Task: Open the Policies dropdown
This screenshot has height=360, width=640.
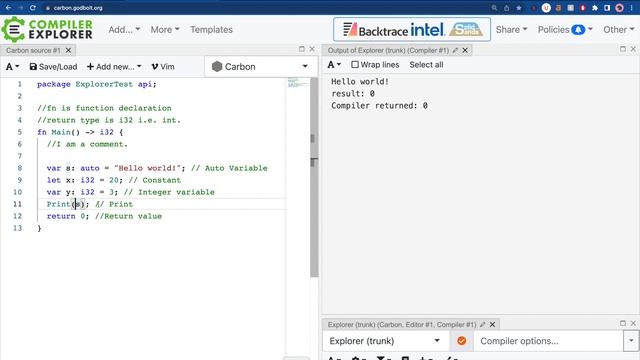Action: point(565,29)
